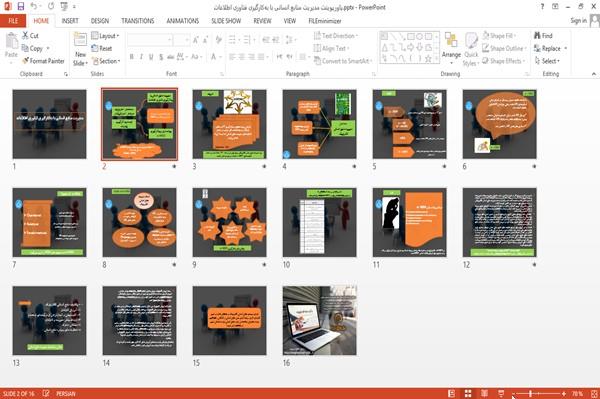Switch to the REVIEW tab

(262, 21)
